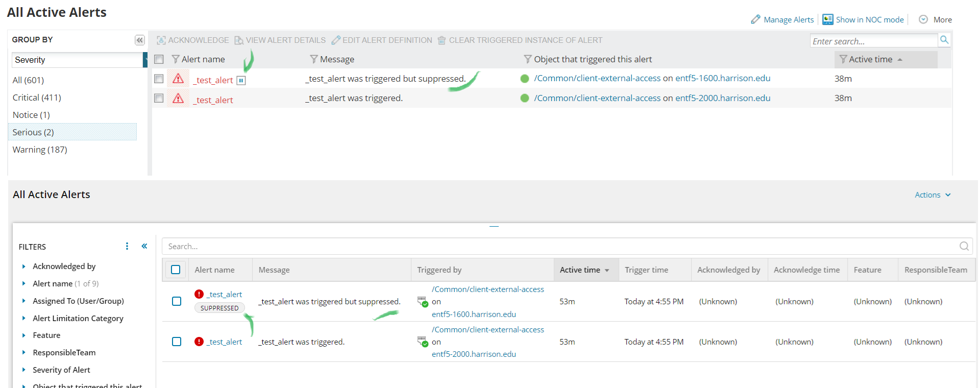Open the Filters three-dot options menu
The height and width of the screenshot is (388, 980).
tap(127, 246)
